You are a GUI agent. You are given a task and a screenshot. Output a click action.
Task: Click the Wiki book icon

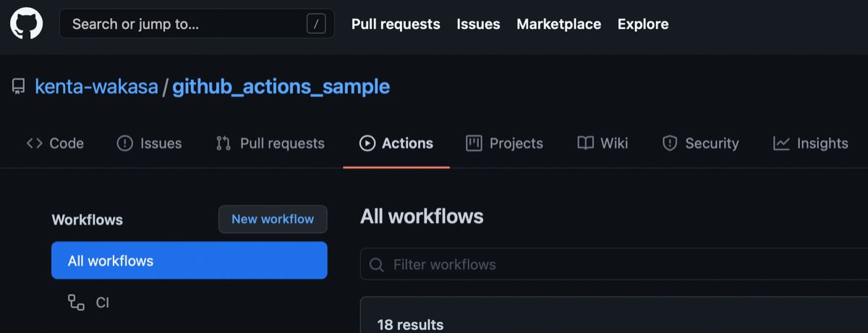pos(585,143)
